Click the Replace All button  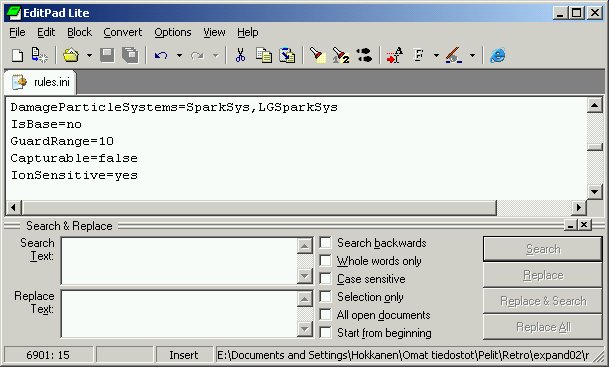[543, 327]
